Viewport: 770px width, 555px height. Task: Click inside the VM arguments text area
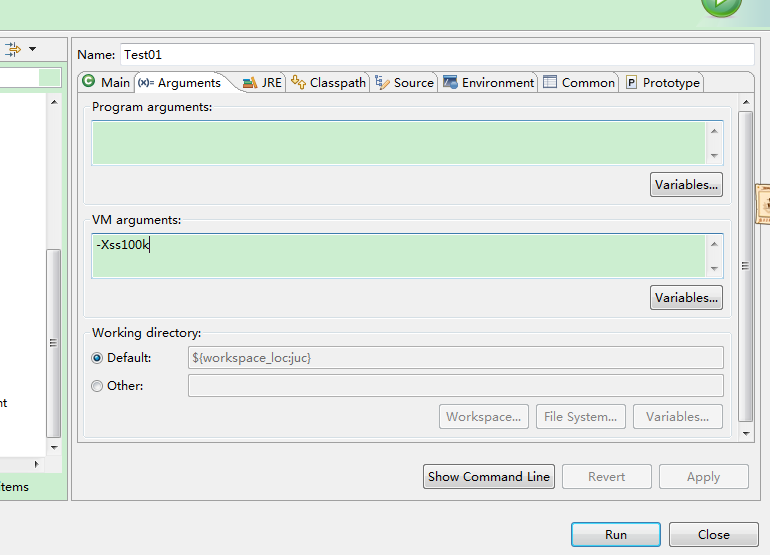pyautogui.click(x=398, y=256)
